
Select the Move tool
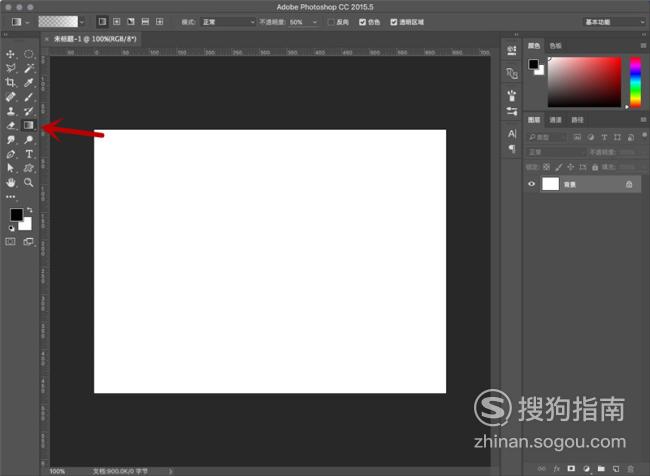click(x=10, y=54)
